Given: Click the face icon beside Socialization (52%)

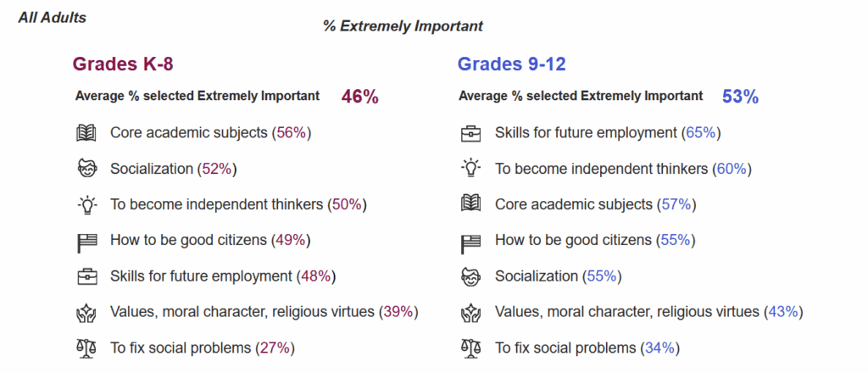Looking at the screenshot, I should (86, 169).
